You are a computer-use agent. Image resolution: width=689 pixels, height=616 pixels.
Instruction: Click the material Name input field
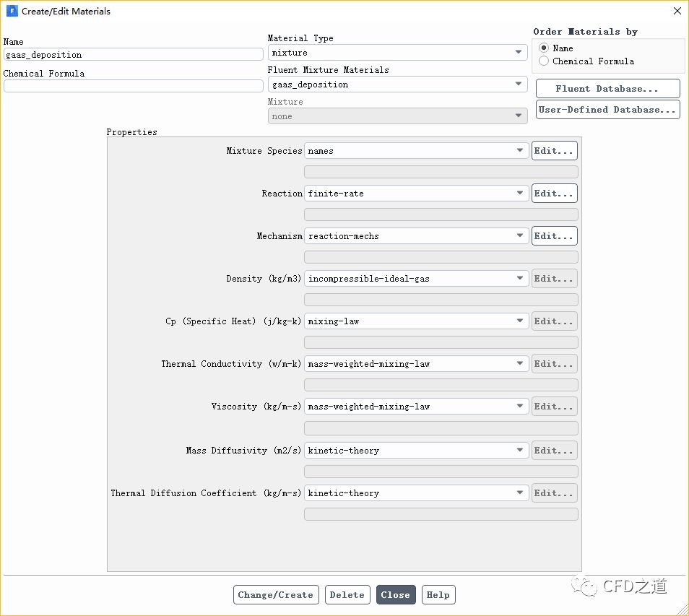tap(133, 55)
